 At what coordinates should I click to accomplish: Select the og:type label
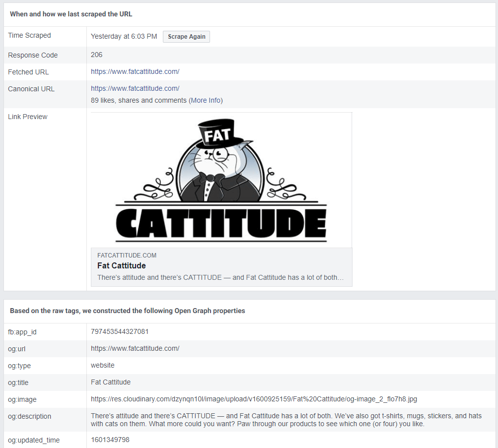(19, 366)
